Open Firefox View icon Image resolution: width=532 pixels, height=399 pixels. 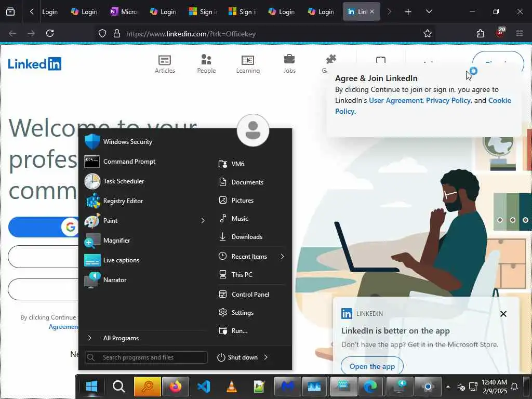10,12
